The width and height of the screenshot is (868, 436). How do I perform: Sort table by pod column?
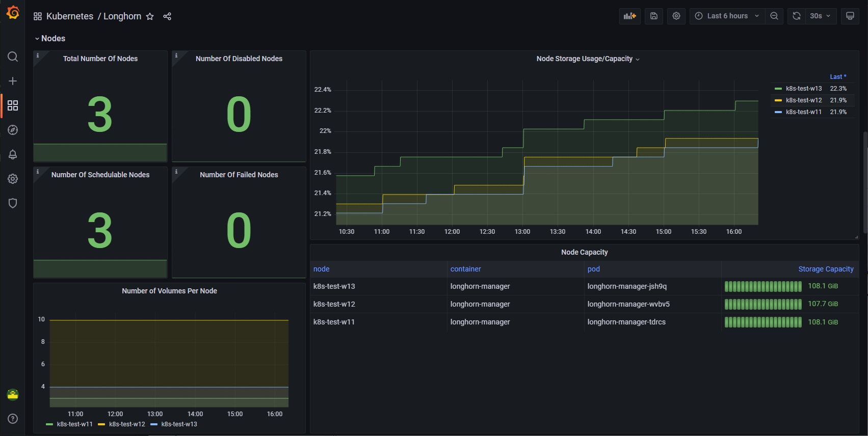[594, 269]
